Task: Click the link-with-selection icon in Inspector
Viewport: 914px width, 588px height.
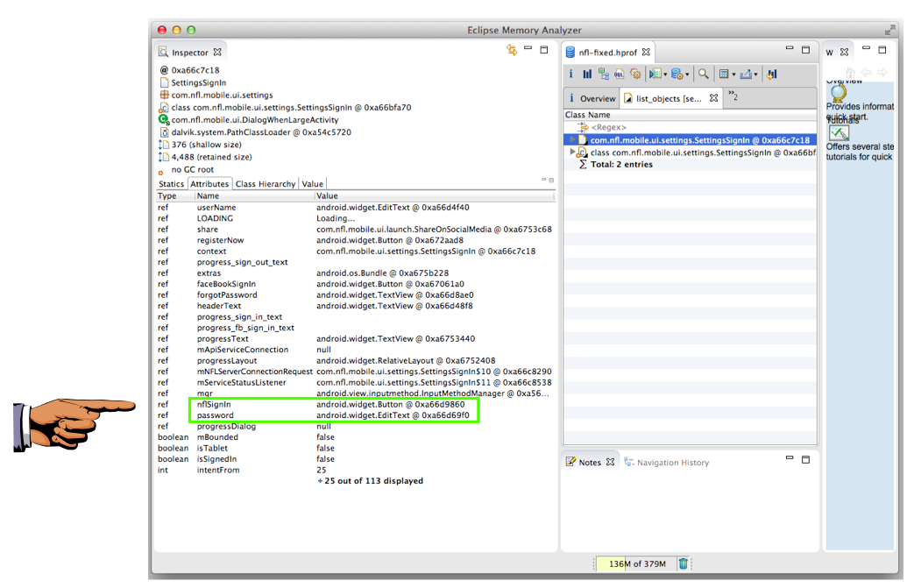Action: click(512, 52)
